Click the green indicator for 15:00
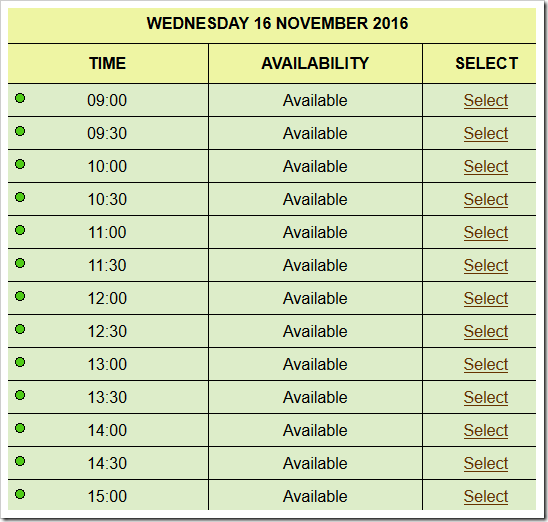Image resolution: width=548 pixels, height=522 pixels. tap(20, 494)
